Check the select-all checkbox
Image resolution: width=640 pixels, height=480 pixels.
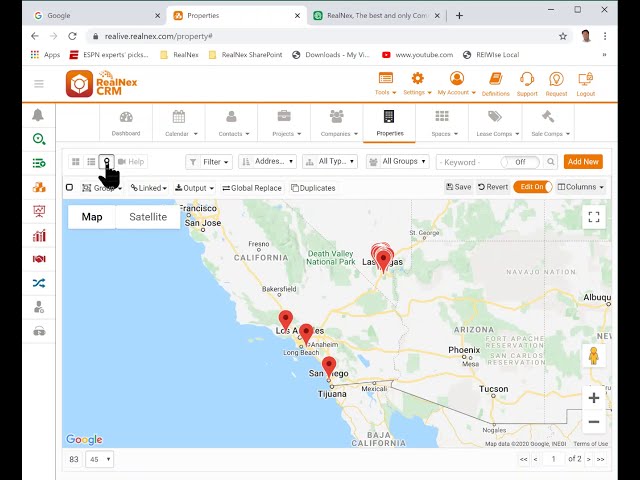[x=69, y=187]
